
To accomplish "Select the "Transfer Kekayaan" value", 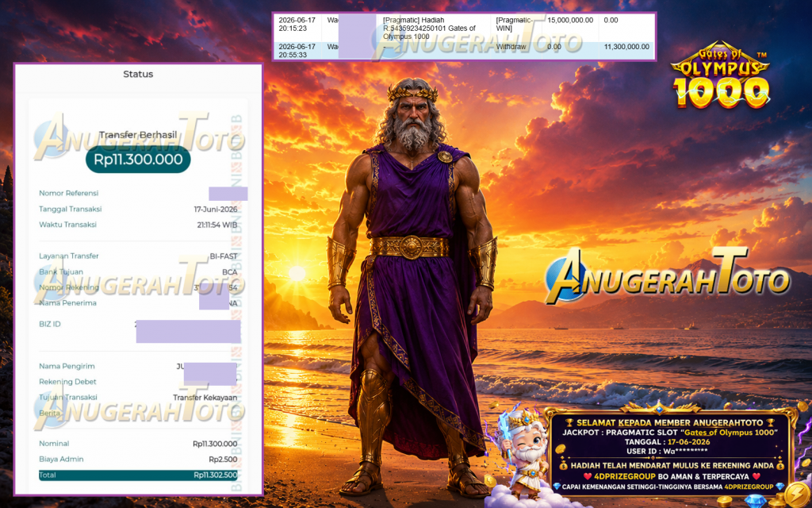I will (205, 398).
